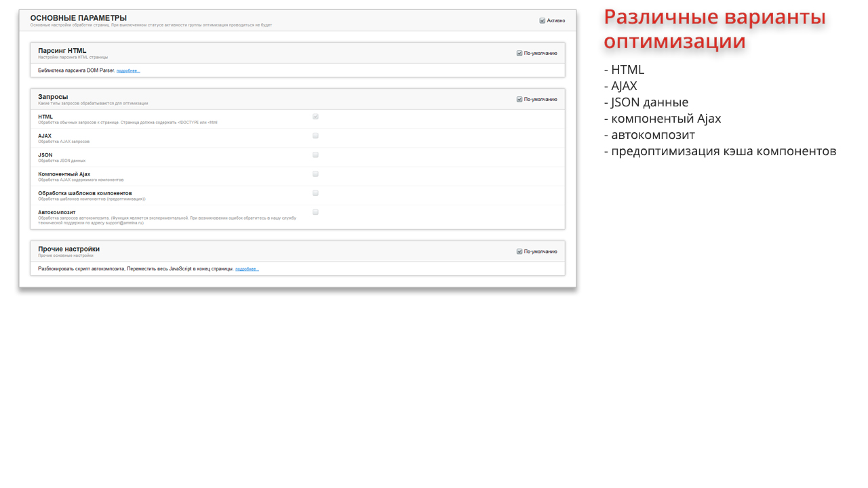
Task: Click the Автокомпозит row label
Action: coord(57,212)
